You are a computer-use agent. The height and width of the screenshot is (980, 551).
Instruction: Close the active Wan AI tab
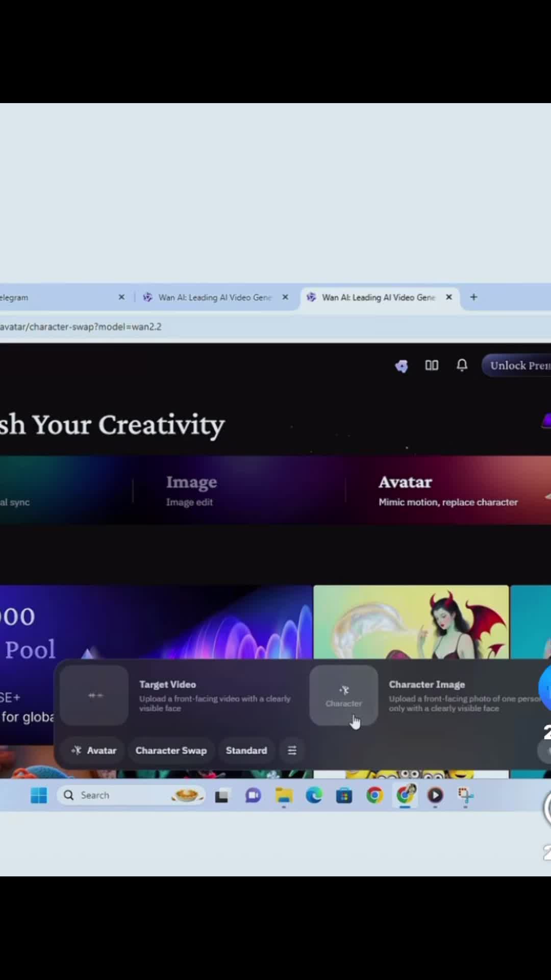click(449, 297)
